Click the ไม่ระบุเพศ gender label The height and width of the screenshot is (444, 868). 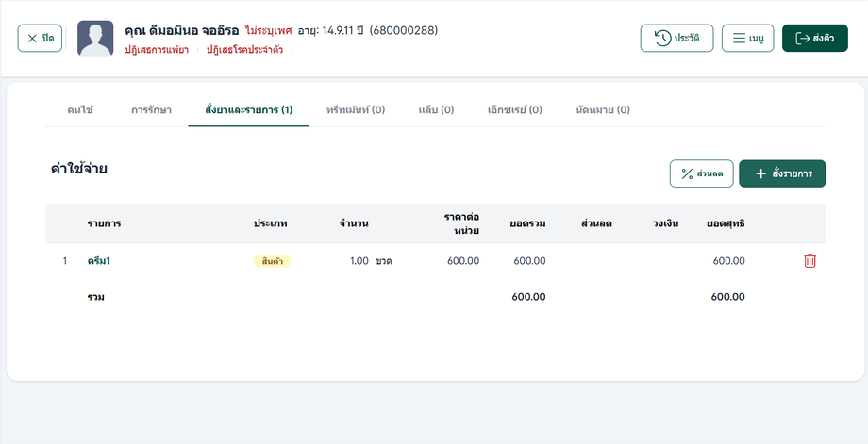pos(268,30)
